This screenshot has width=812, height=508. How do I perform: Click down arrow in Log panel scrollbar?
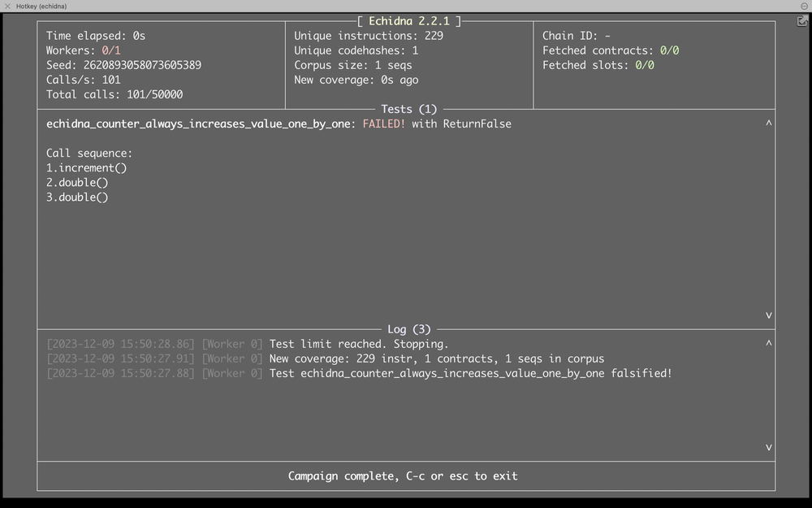[768, 447]
